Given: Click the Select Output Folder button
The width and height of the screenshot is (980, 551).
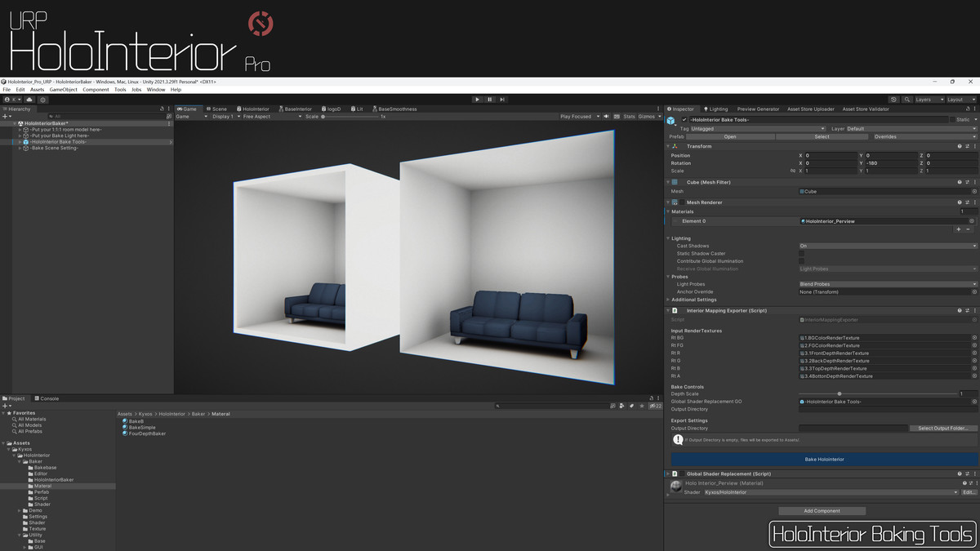Looking at the screenshot, I should (x=943, y=428).
